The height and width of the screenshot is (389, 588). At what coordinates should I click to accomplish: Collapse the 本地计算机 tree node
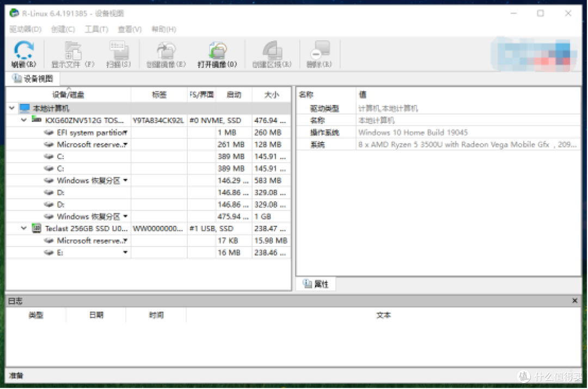pos(11,108)
